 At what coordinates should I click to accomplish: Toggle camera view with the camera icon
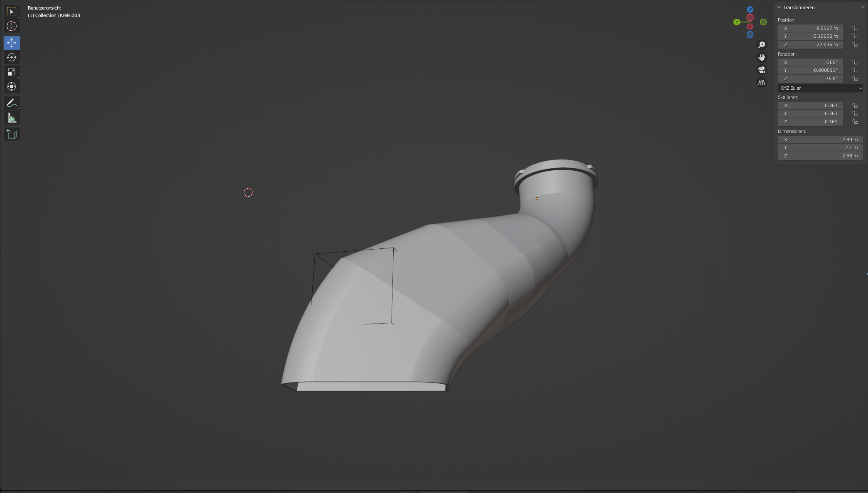762,70
